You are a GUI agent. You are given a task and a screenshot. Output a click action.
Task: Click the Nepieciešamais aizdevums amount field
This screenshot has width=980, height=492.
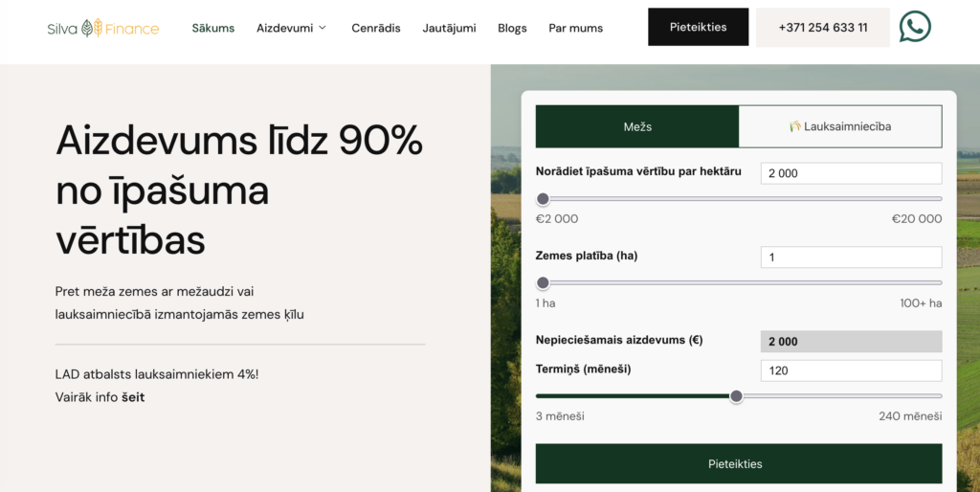(x=851, y=342)
